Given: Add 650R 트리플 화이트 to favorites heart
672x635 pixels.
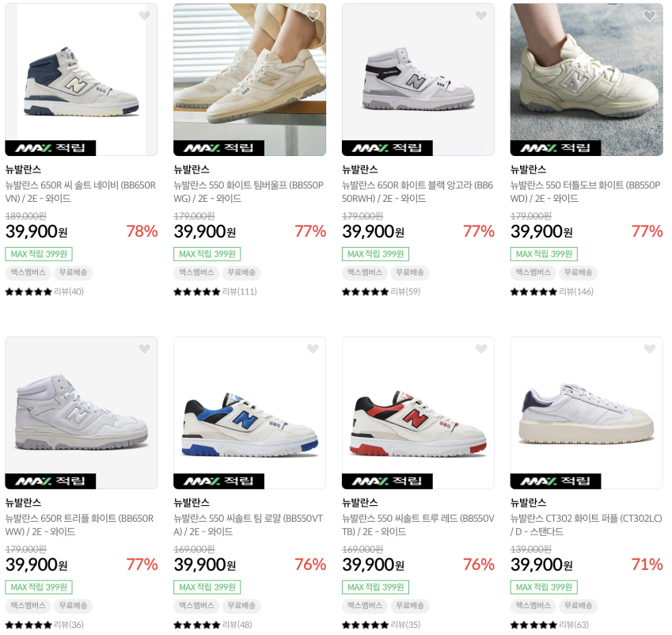Looking at the screenshot, I should (144, 349).
